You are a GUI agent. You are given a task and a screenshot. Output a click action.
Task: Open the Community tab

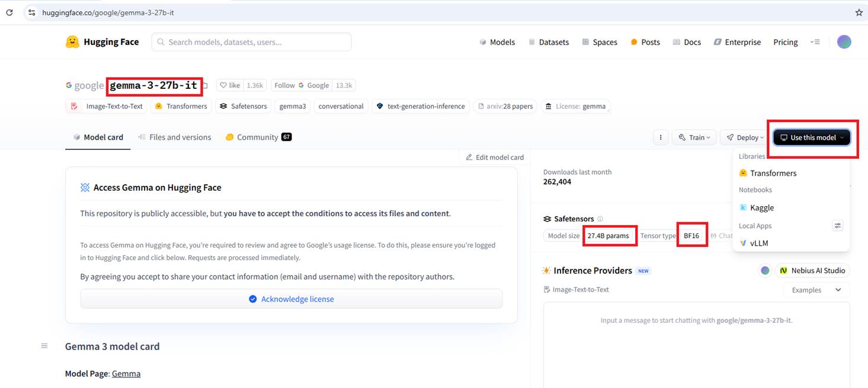coord(258,137)
